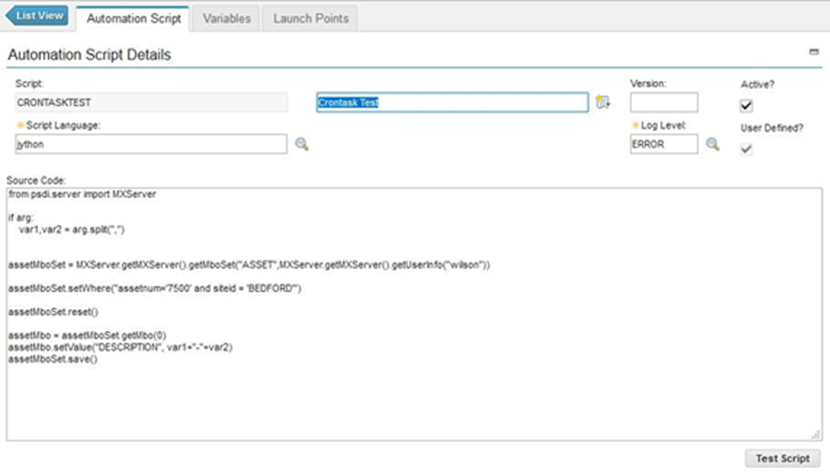Switch to the Variables tab
This screenshot has width=830, height=472.
pos(226,18)
